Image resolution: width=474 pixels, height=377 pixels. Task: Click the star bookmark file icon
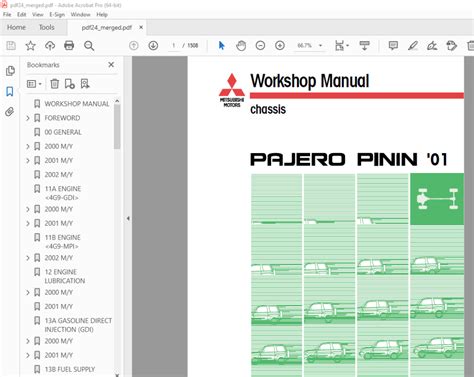click(30, 46)
